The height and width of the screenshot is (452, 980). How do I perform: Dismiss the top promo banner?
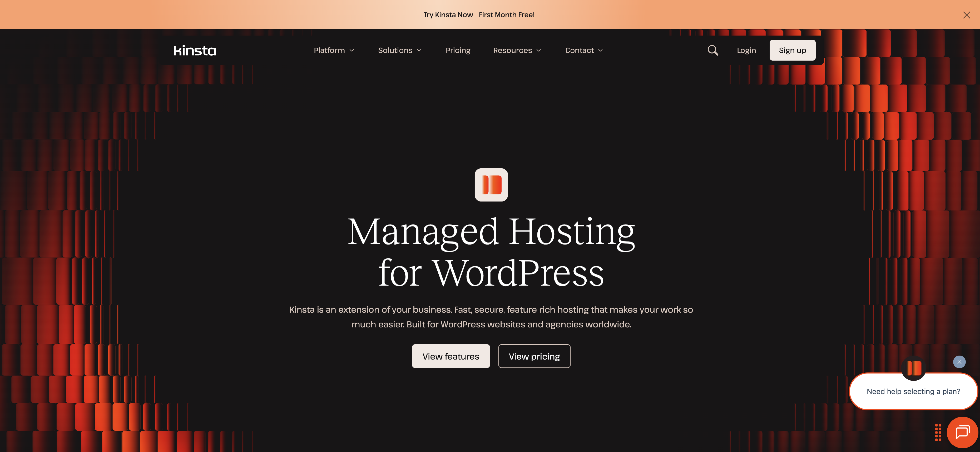pos(966,15)
